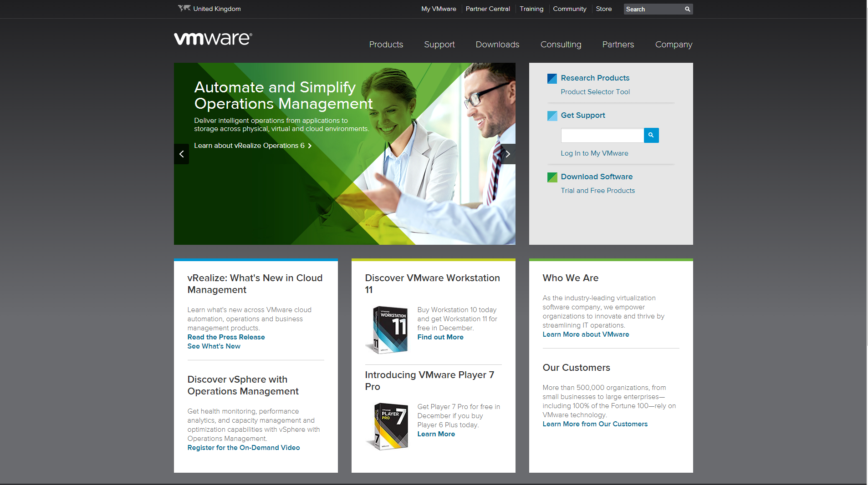Click the Discover vSphere with Operations Management heading
The height and width of the screenshot is (485, 868).
[243, 385]
